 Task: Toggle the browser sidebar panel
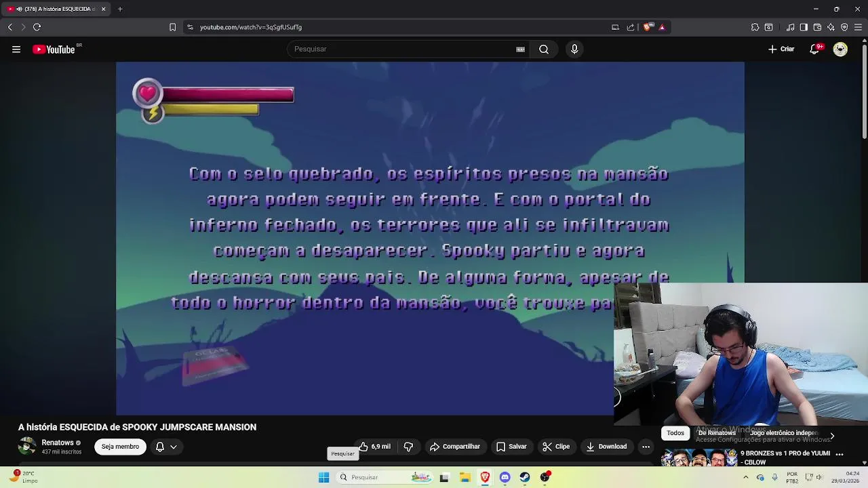coord(804,27)
